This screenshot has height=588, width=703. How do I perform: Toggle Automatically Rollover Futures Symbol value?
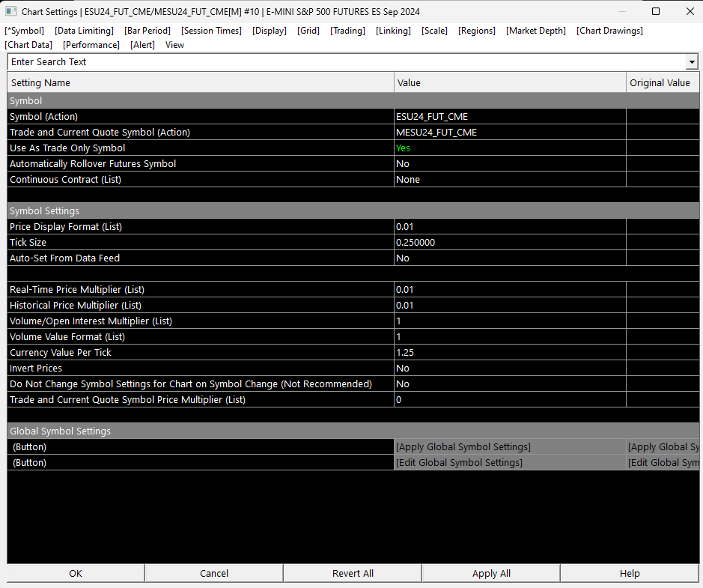click(510, 164)
